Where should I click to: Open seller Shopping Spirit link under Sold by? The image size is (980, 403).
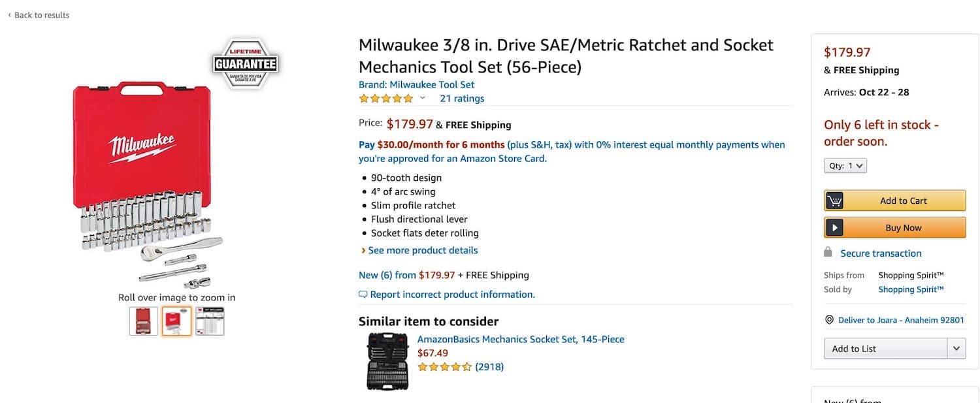[x=911, y=289]
